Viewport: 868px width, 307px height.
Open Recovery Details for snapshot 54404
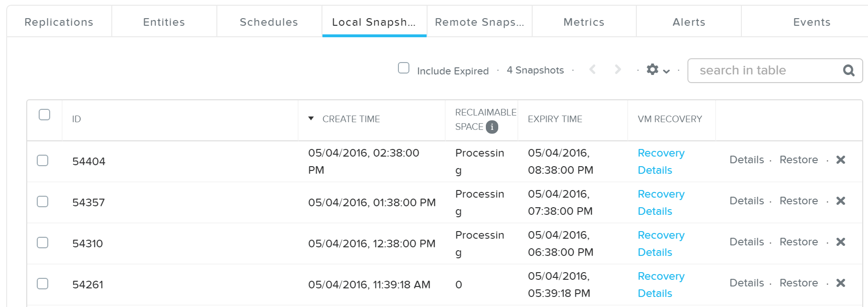coord(661,161)
